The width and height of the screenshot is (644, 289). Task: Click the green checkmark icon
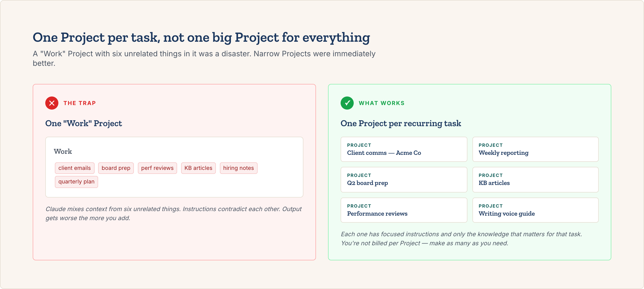coord(347,103)
